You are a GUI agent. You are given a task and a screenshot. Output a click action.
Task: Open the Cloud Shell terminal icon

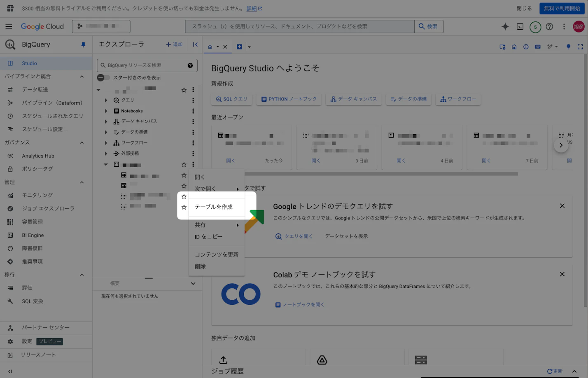point(520,26)
